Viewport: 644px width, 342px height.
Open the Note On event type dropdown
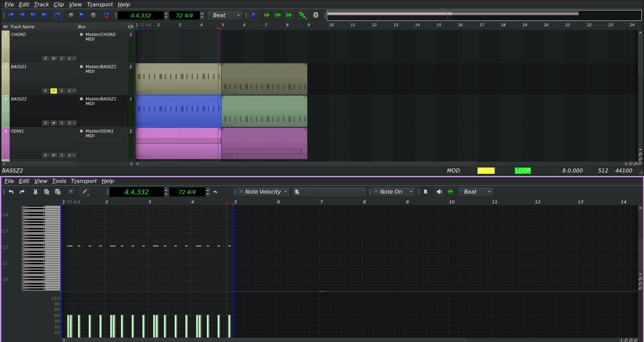393,192
